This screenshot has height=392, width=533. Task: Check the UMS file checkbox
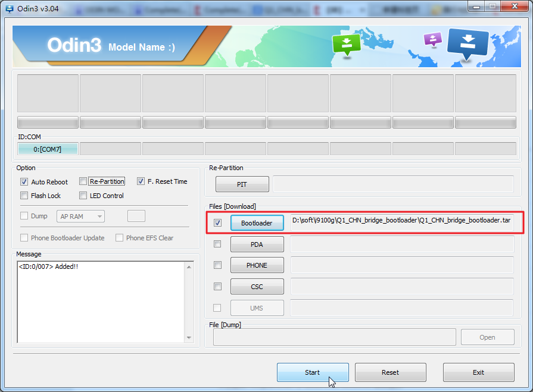[217, 308]
